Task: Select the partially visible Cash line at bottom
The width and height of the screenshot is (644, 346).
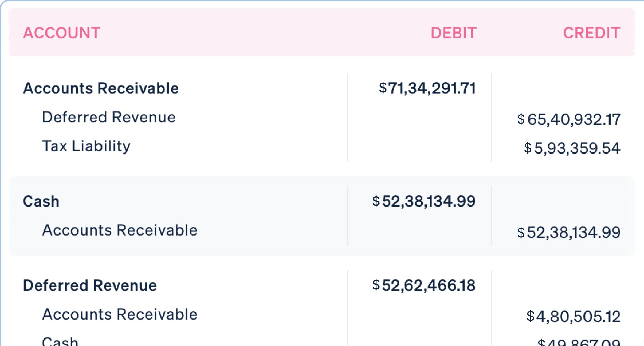Action: coord(60,341)
